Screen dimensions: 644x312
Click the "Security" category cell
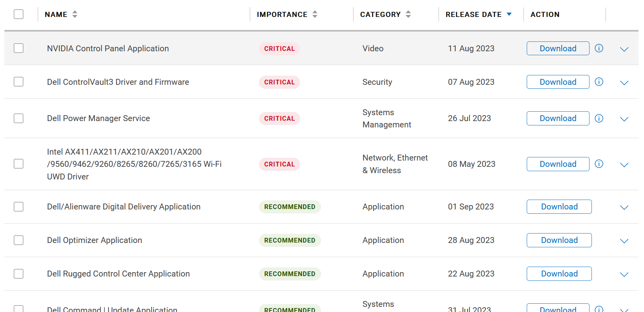click(x=377, y=82)
